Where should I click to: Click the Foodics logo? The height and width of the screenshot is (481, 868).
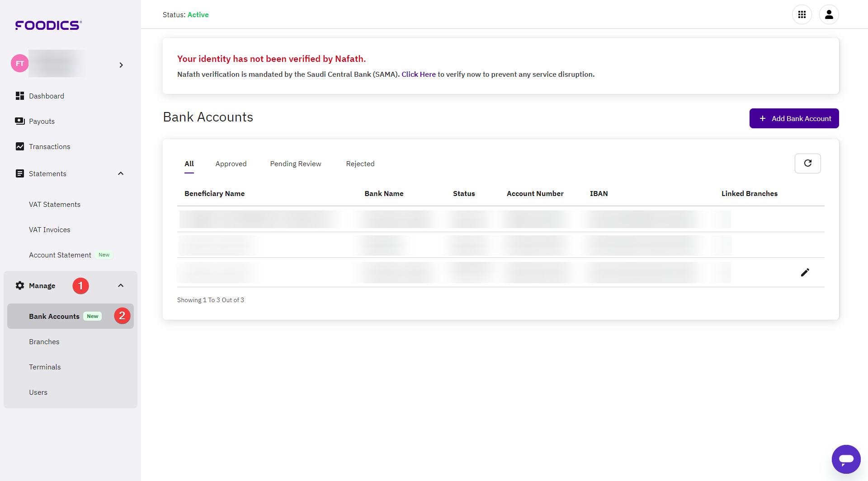click(x=47, y=25)
